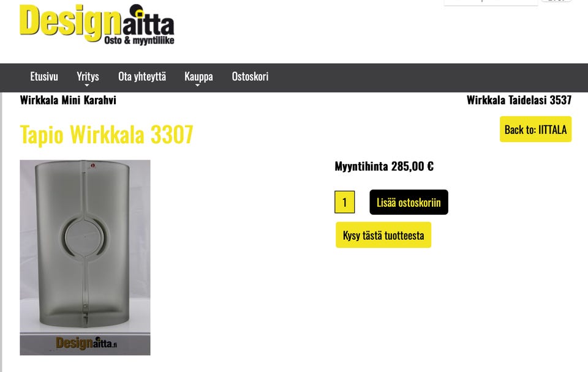Click the Designaitta logo

tap(97, 24)
